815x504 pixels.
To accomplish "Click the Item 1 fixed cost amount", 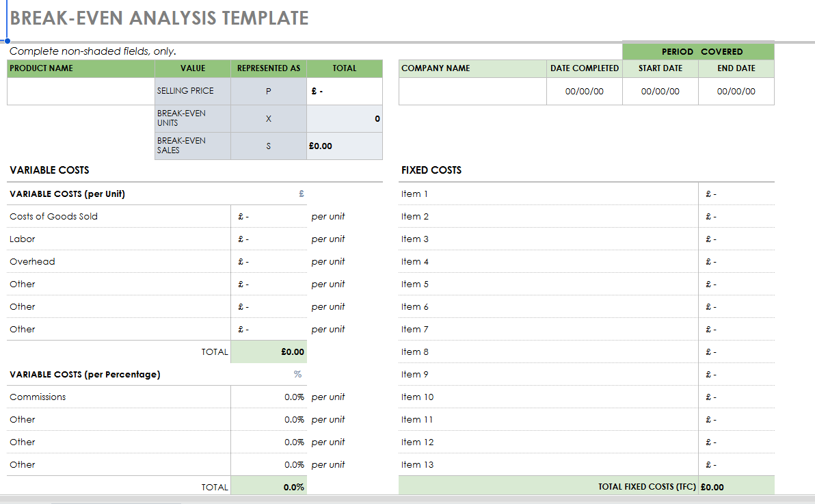I will (736, 194).
